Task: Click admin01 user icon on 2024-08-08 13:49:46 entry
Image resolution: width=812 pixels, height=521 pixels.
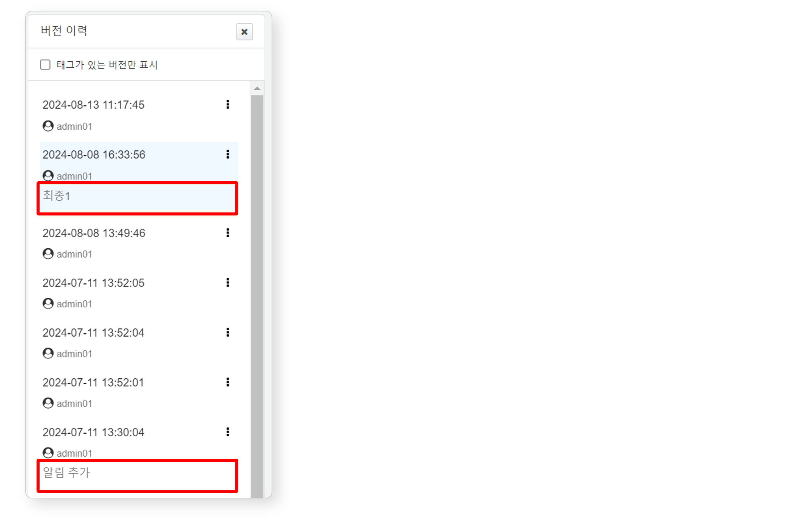Action: pos(49,253)
